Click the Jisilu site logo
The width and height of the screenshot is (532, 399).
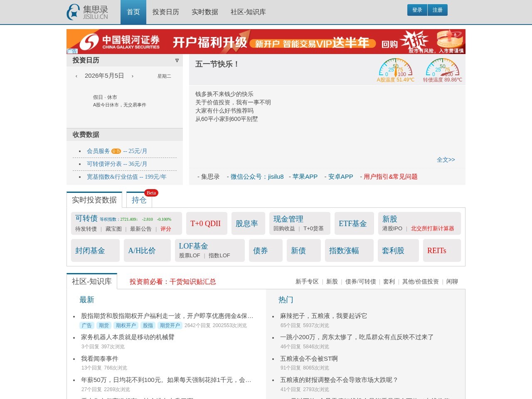[87, 12]
